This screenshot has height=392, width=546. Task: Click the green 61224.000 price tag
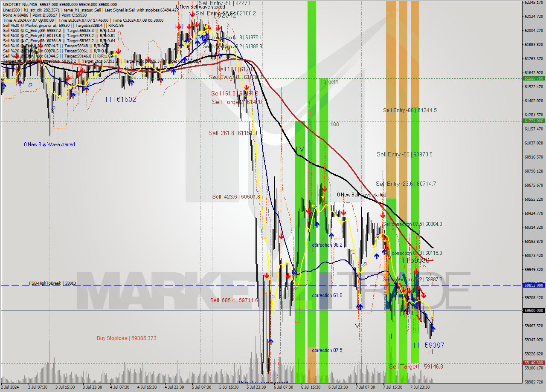click(534, 121)
